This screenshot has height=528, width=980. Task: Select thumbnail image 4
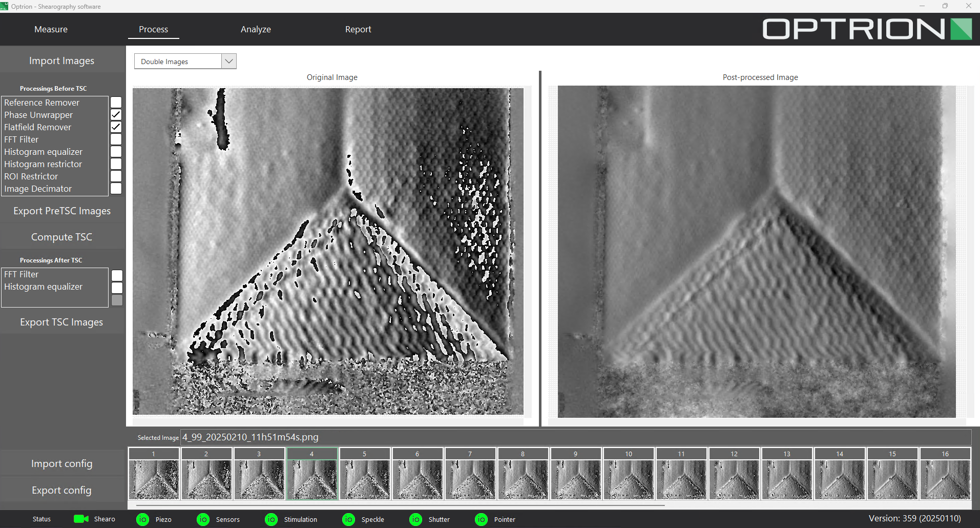312,474
